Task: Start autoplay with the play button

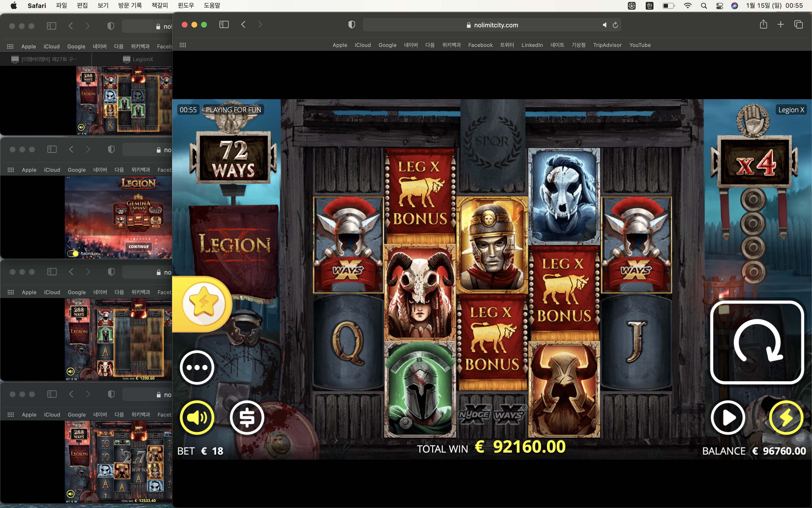Action: pyautogui.click(x=728, y=418)
